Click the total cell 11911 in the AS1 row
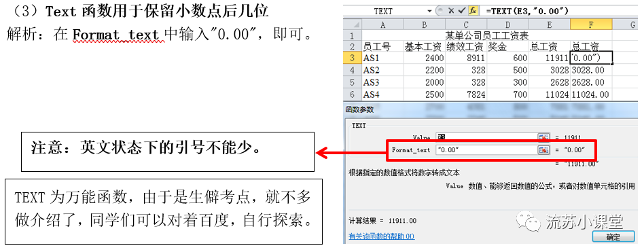The height and width of the screenshot is (250, 644). pos(550,58)
